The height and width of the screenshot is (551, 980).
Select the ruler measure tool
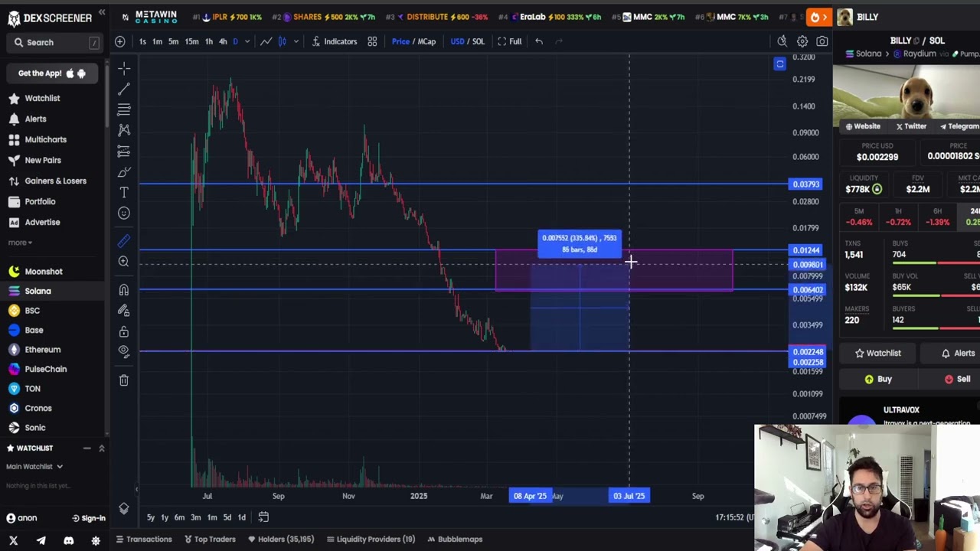click(124, 241)
